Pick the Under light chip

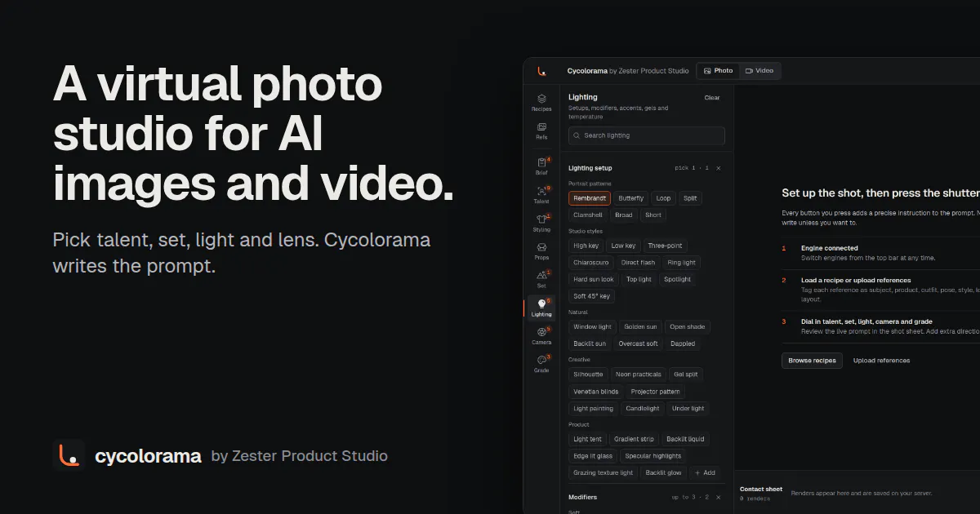[x=688, y=408]
